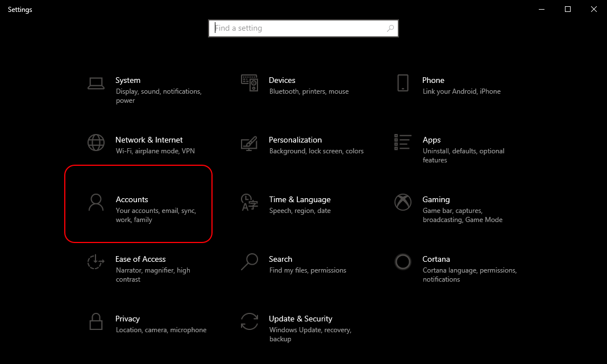This screenshot has width=607, height=364.
Task: Click 'Speech, region, date' text
Action: [x=300, y=211]
